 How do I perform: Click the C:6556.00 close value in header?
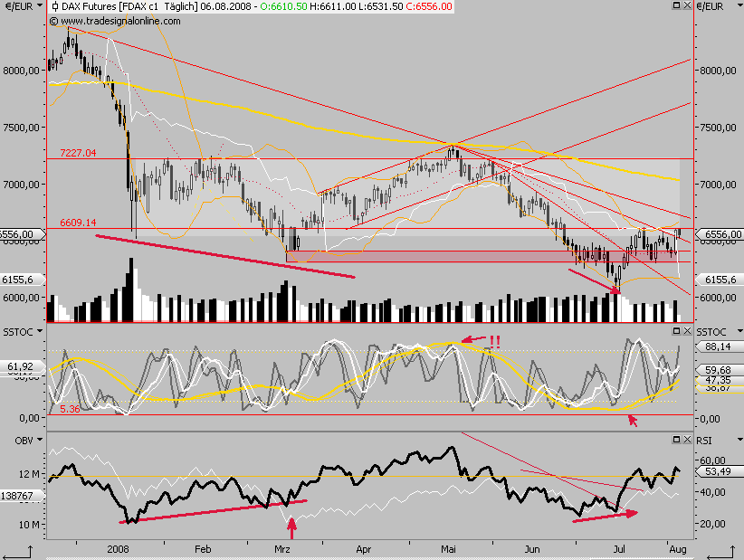pyautogui.click(x=428, y=6)
